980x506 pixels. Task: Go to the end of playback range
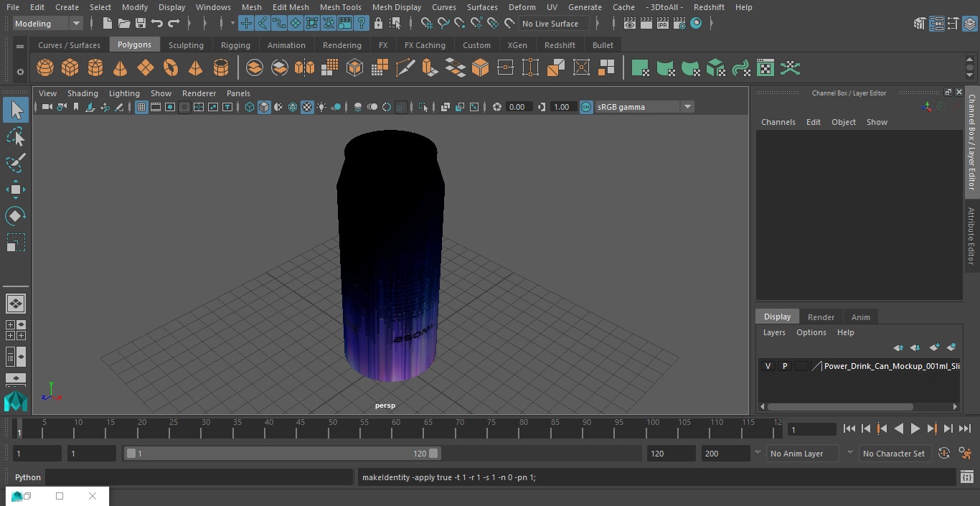[x=965, y=428]
